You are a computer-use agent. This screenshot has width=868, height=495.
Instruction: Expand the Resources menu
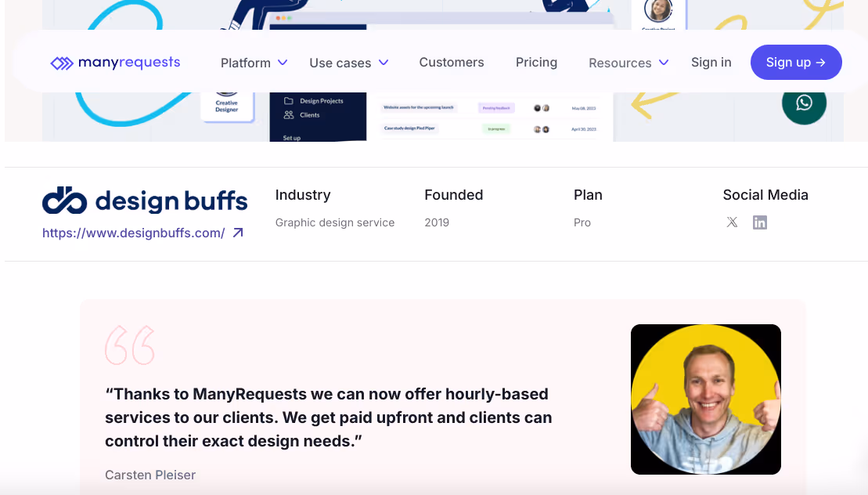click(x=628, y=63)
